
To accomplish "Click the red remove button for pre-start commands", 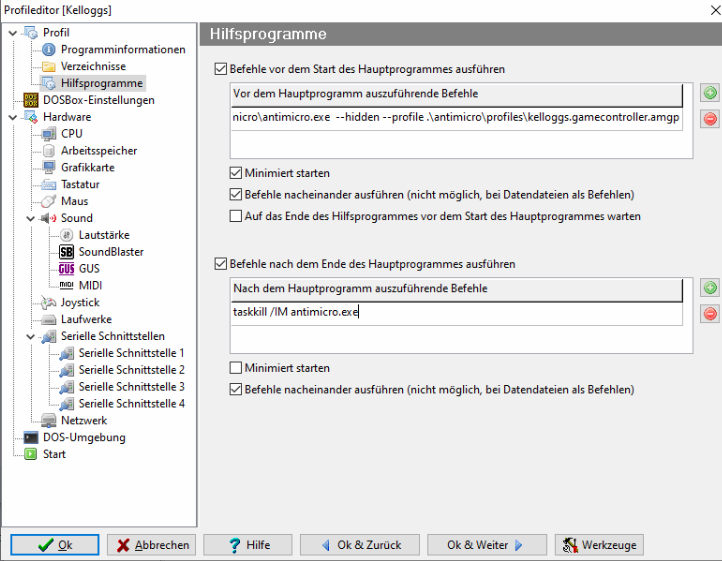I will [710, 119].
